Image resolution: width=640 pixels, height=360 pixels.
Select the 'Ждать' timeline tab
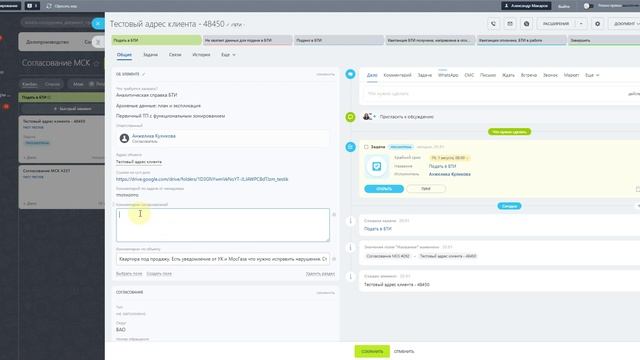pos(508,75)
